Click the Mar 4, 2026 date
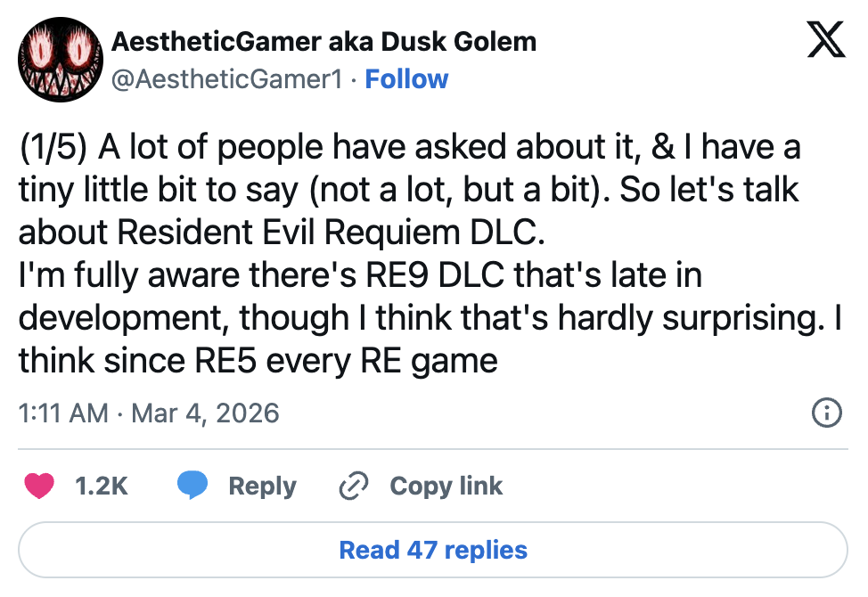Viewport: 868px width, 597px height. point(205,413)
